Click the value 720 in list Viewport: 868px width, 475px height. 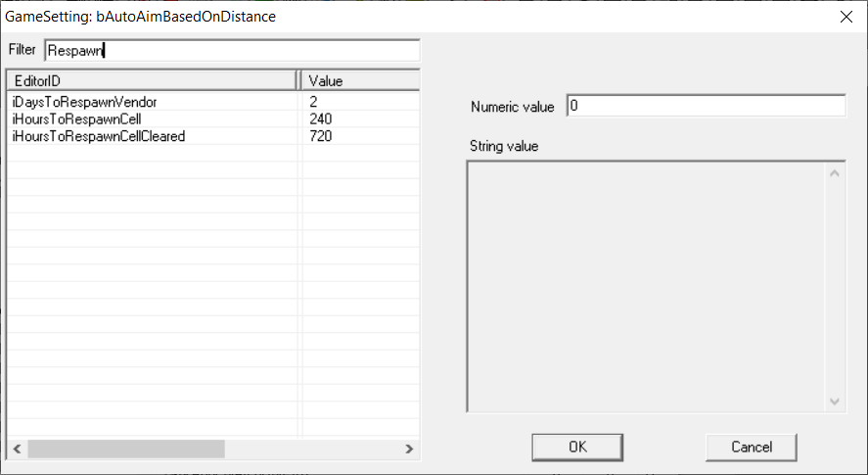320,136
